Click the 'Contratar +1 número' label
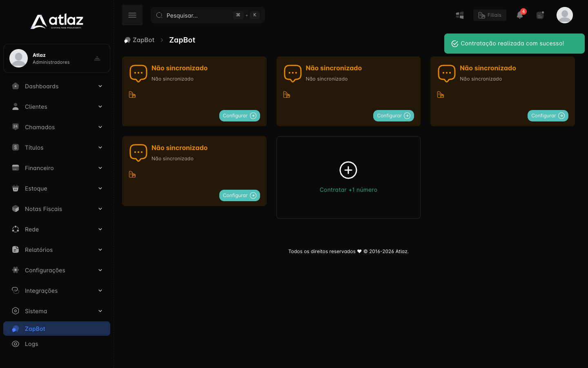588x368 pixels. tap(348, 190)
